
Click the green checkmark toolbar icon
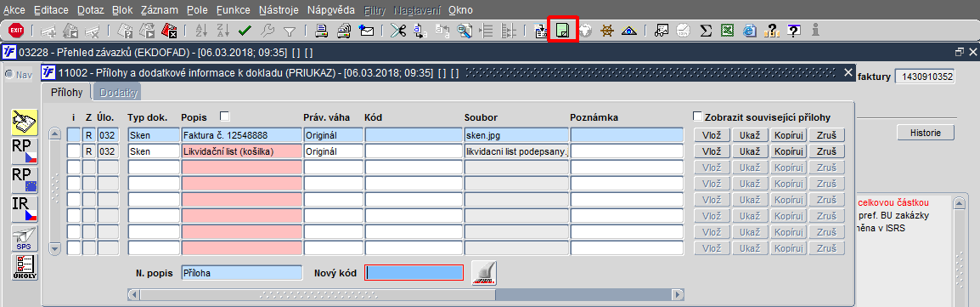pyautogui.click(x=245, y=30)
